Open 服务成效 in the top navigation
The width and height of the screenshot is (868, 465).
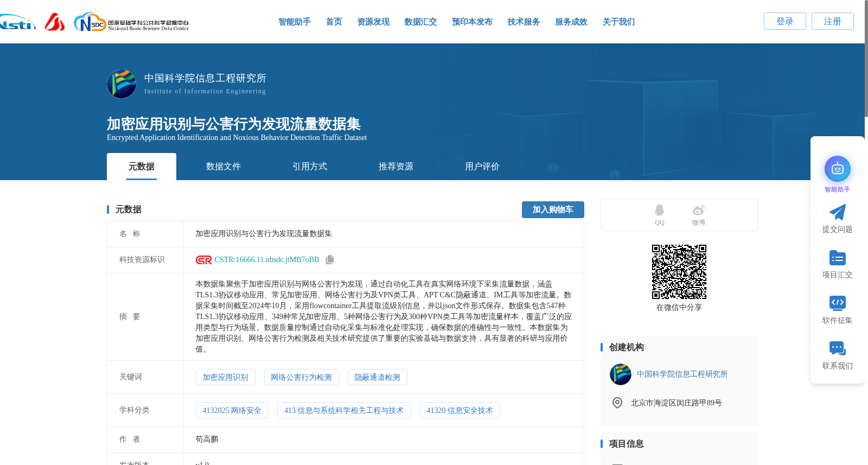pyautogui.click(x=571, y=22)
